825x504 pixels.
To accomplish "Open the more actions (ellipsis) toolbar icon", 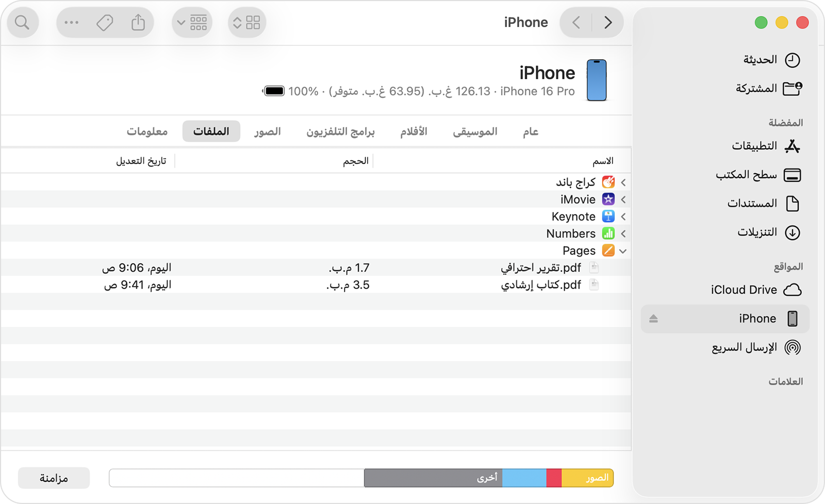I will pos(71,22).
